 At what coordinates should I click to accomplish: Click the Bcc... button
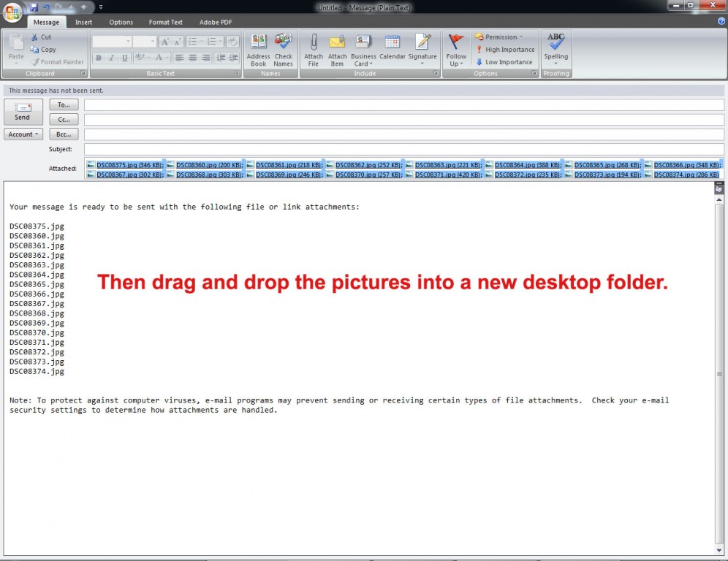[64, 134]
